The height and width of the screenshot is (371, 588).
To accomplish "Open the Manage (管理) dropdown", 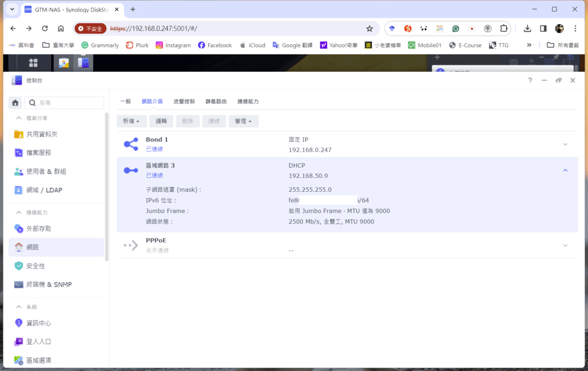I will [243, 121].
